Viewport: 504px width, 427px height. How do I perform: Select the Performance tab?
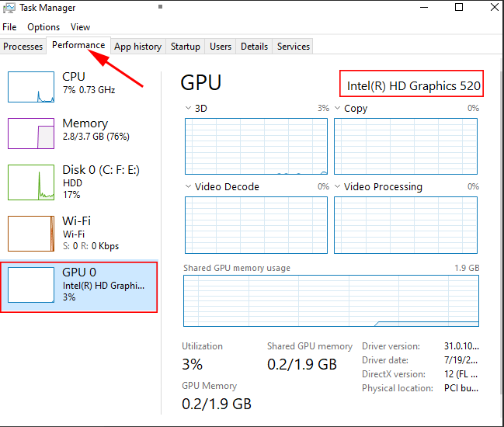point(78,45)
